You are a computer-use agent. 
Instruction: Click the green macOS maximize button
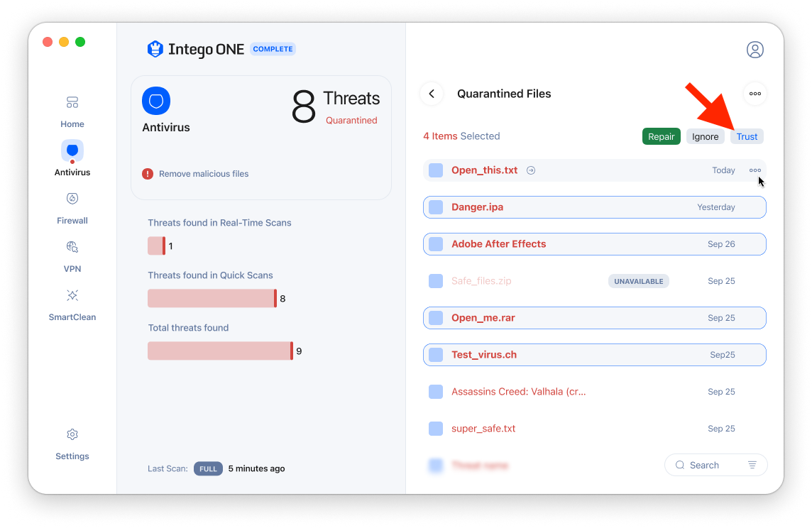80,42
